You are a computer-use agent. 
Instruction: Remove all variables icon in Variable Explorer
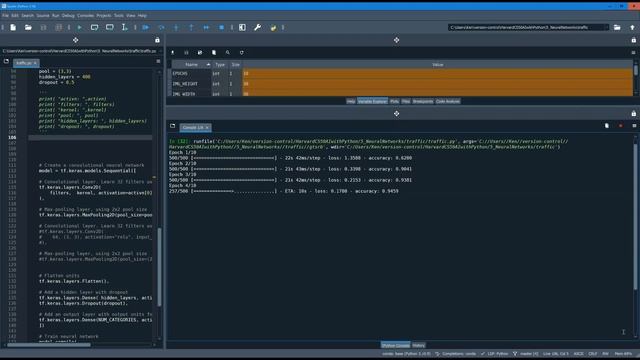[214, 53]
